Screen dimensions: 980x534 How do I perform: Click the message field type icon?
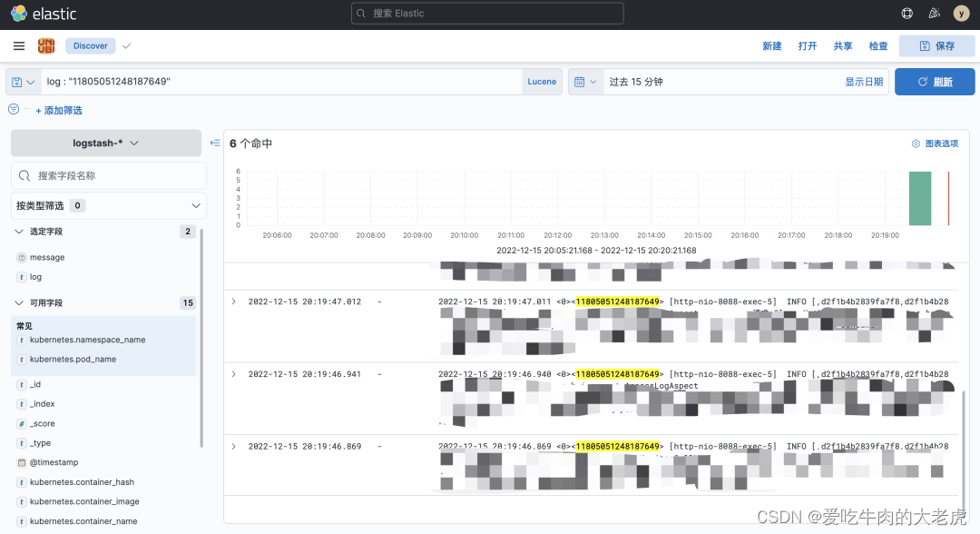pyautogui.click(x=22, y=258)
